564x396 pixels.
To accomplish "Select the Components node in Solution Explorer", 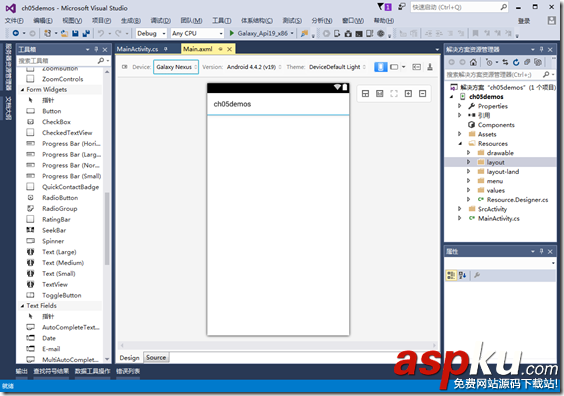I will pos(496,125).
